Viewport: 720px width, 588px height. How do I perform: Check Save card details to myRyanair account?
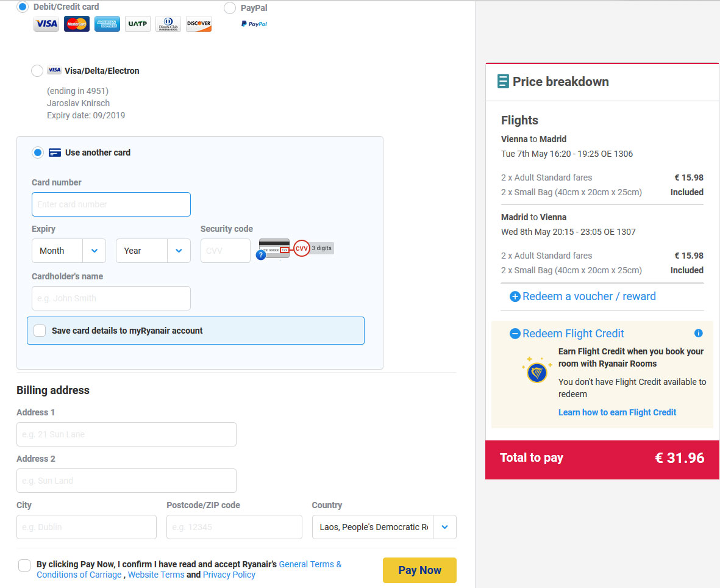(40, 331)
